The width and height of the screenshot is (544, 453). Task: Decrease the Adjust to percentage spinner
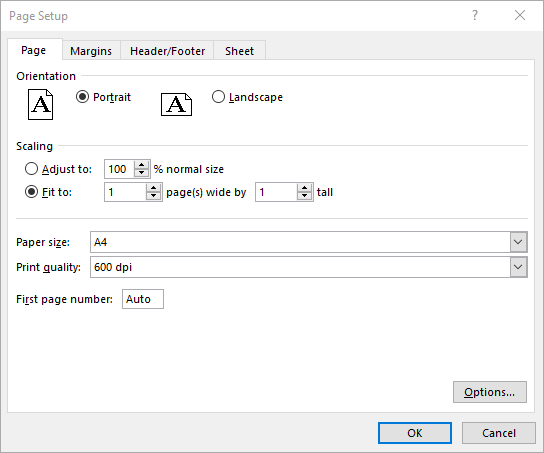(x=141, y=173)
